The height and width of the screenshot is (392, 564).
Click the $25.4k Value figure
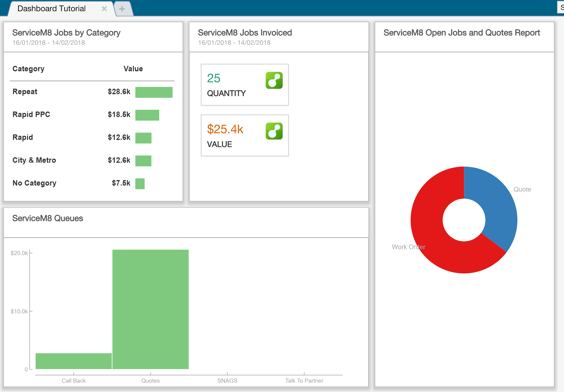[225, 129]
